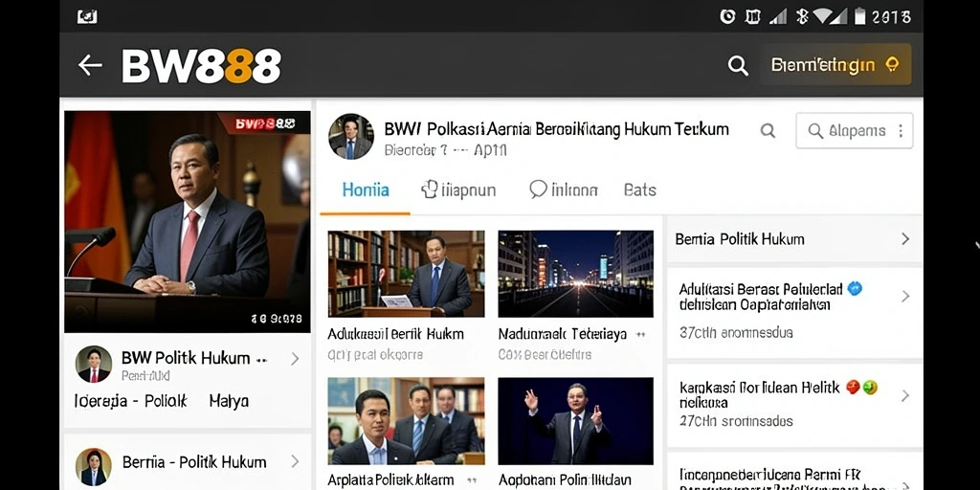This screenshot has height=490, width=980.
Task: Click the BW888 badge on the large thumbnail
Action: point(264,123)
